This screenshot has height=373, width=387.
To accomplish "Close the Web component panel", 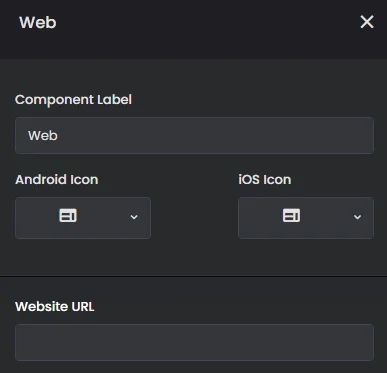I will [367, 22].
